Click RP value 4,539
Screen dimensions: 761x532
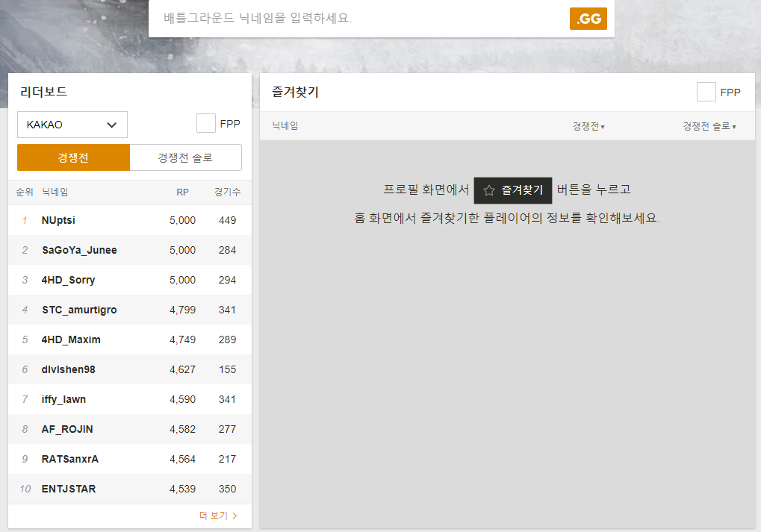(182, 489)
